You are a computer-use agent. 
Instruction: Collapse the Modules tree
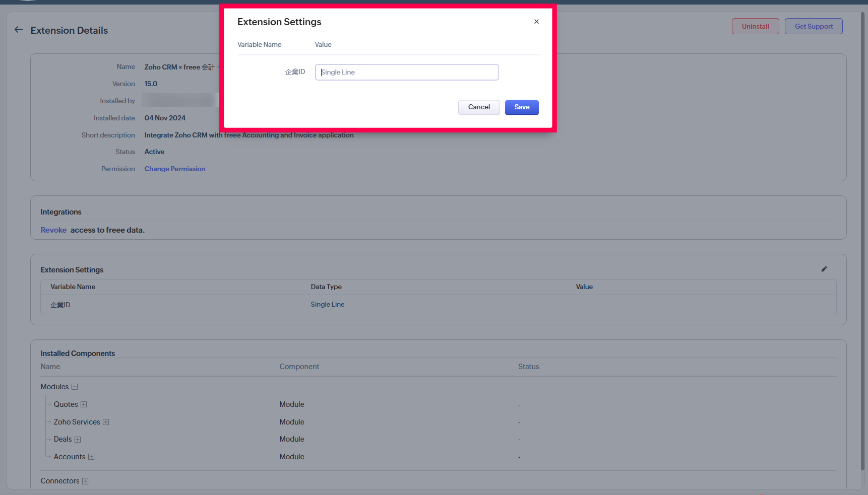coord(75,387)
